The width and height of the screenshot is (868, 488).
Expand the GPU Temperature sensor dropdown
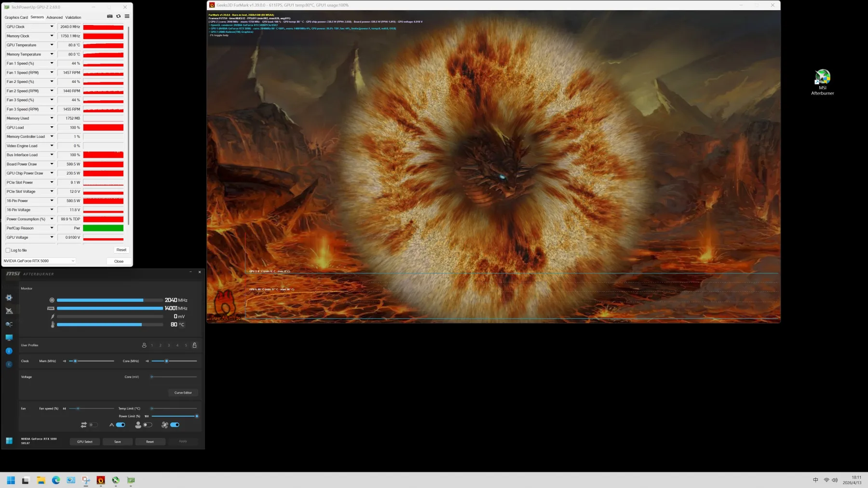click(52, 45)
